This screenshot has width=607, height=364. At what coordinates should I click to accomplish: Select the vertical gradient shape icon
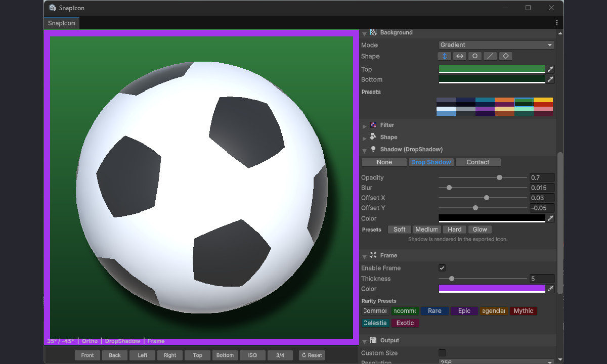pos(444,56)
